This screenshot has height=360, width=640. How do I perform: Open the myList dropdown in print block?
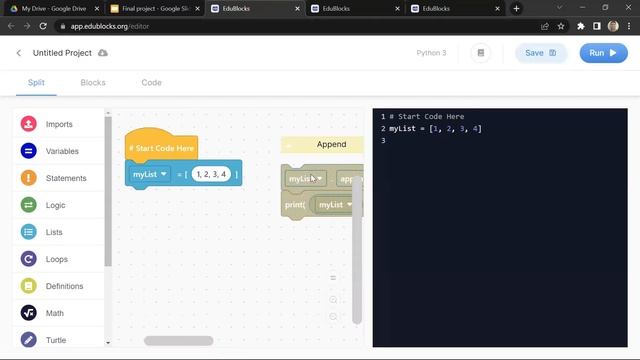(x=336, y=205)
